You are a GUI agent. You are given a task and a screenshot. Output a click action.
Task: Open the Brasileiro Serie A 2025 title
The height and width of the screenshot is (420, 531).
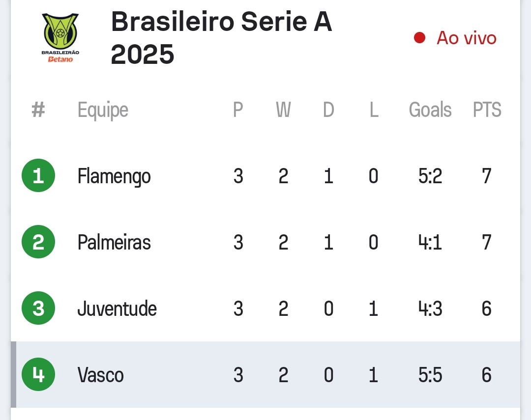tap(221, 38)
